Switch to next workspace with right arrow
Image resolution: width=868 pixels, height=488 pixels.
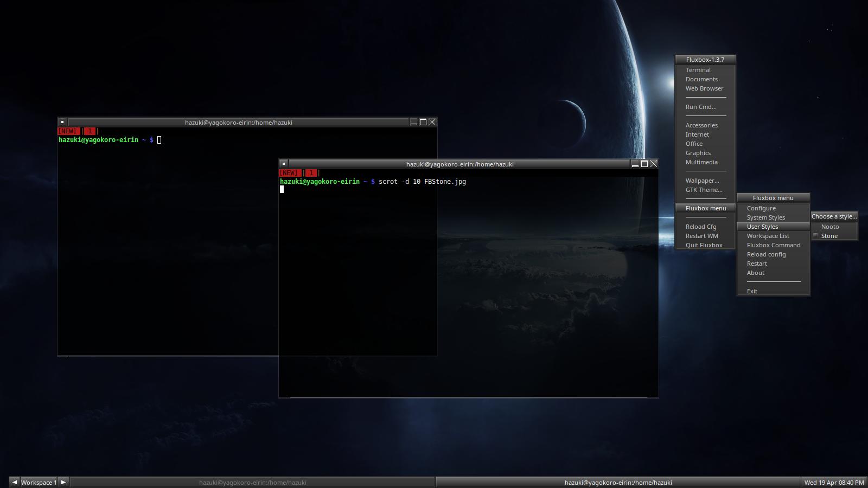[63, 482]
